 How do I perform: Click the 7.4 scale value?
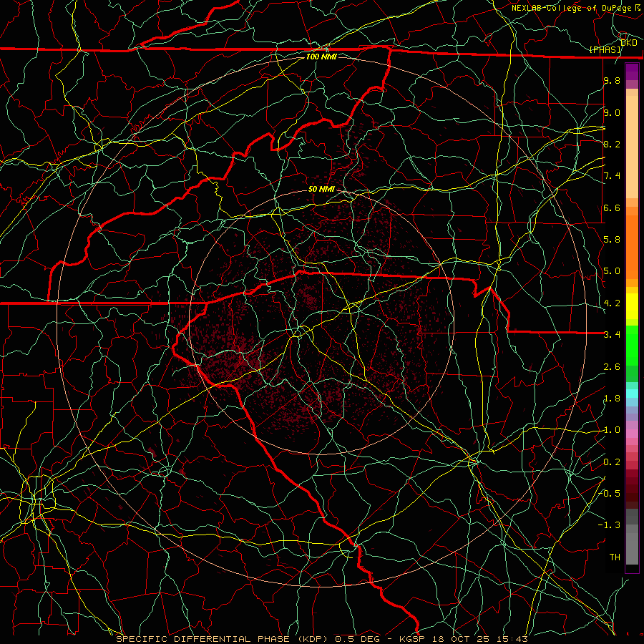612,176
